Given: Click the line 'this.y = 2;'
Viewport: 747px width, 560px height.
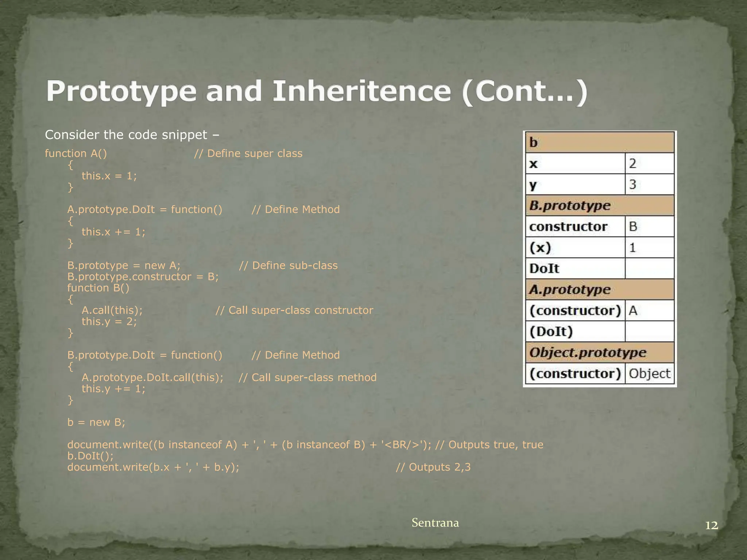Looking at the screenshot, I should tap(109, 322).
